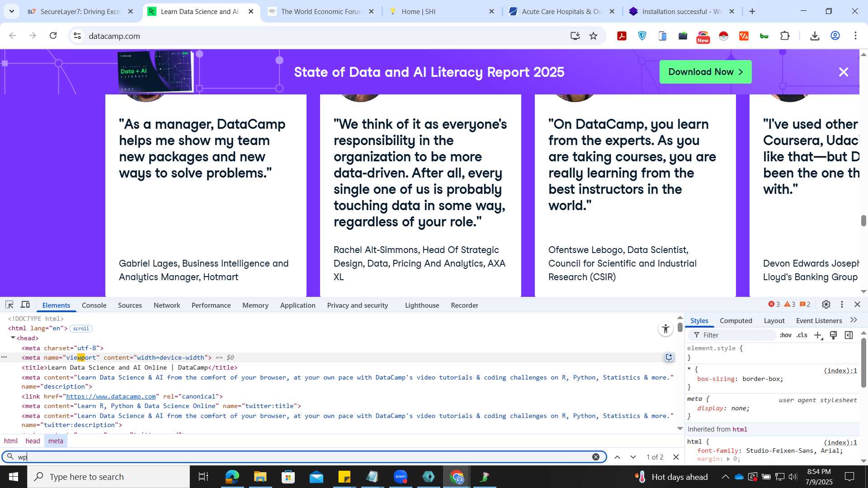Reload the page

tap(53, 36)
